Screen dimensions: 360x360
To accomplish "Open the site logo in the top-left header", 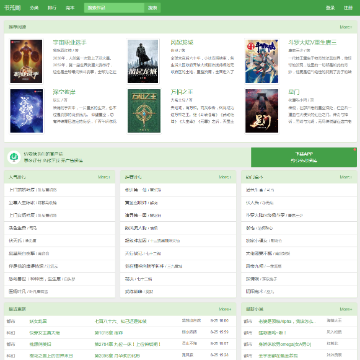I will (x=12, y=8).
